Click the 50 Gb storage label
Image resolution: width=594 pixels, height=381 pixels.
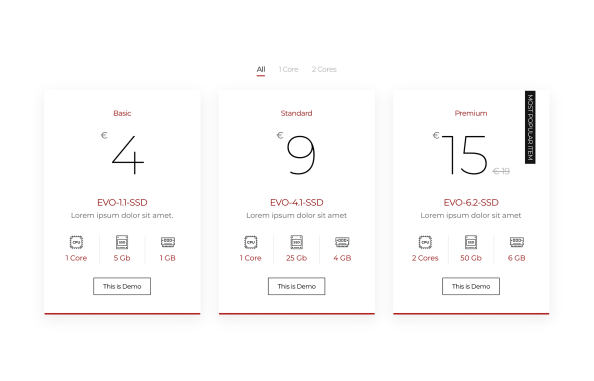(471, 258)
